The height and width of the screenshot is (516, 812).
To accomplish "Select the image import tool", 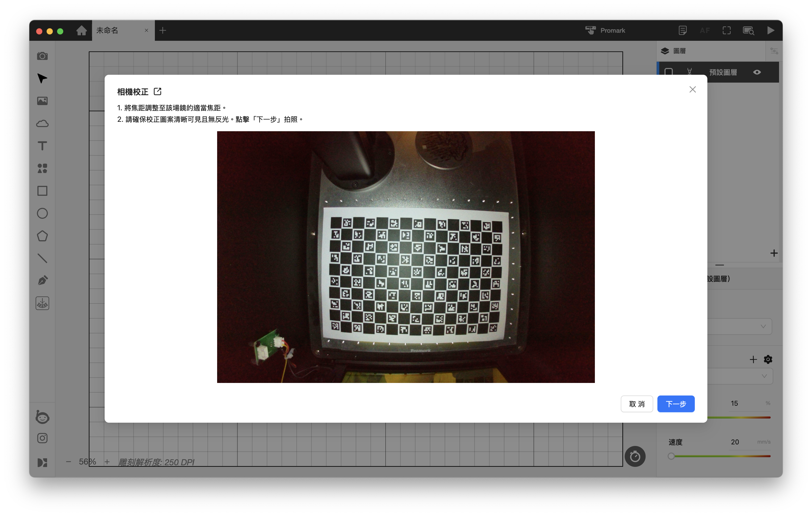I will point(42,101).
